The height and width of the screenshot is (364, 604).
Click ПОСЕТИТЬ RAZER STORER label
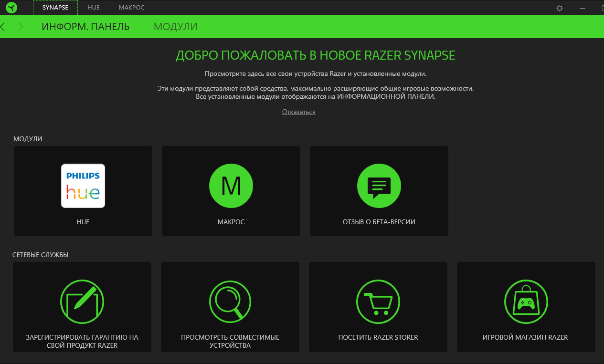tap(378, 337)
